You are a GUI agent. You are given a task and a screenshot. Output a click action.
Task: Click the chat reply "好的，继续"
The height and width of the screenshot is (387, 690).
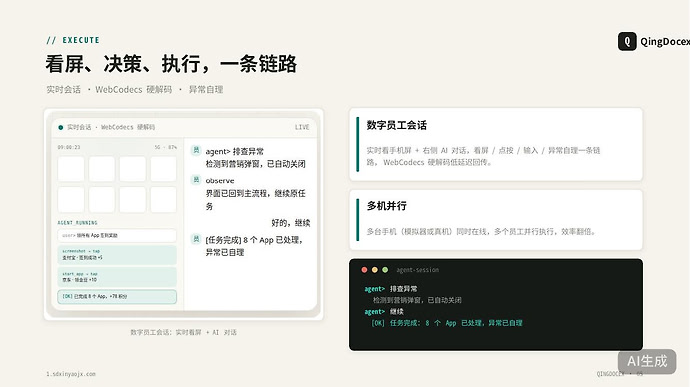[x=290, y=223]
